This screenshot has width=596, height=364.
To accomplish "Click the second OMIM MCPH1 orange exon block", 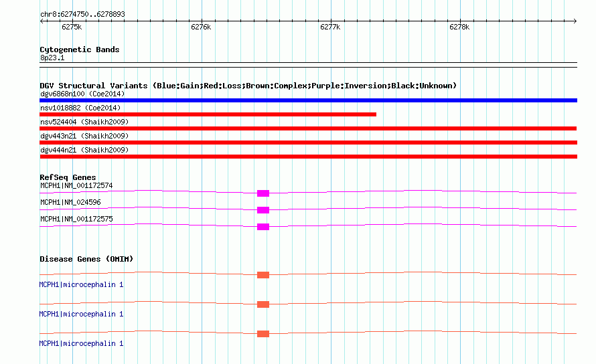I will [x=263, y=304].
